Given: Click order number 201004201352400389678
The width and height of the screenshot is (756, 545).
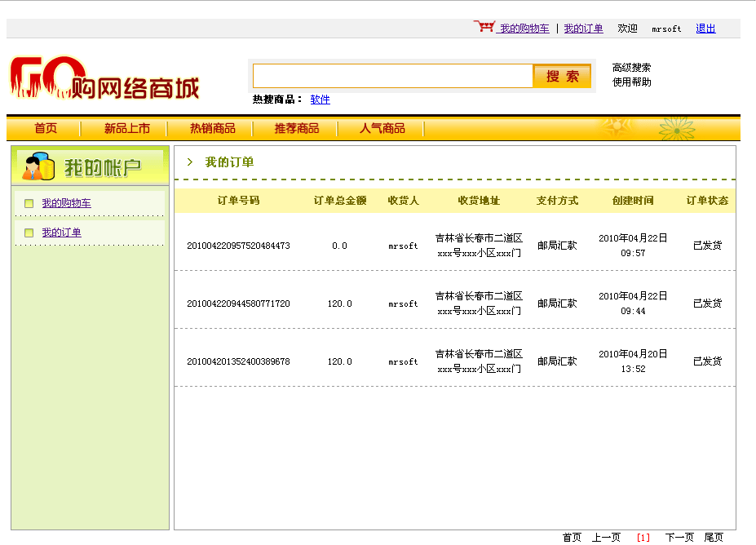Looking at the screenshot, I should click(239, 361).
